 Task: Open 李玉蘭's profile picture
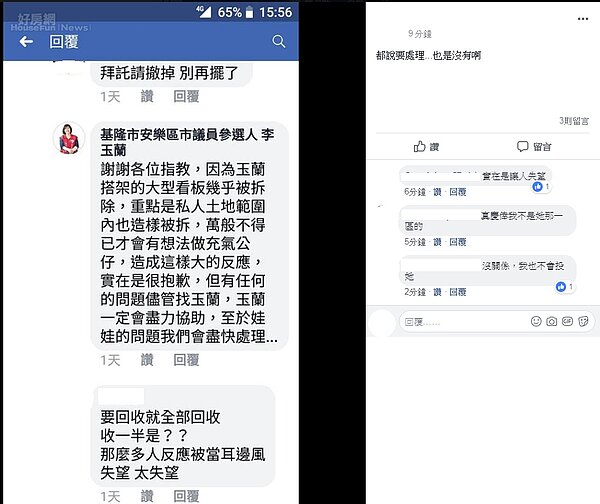coord(69,138)
